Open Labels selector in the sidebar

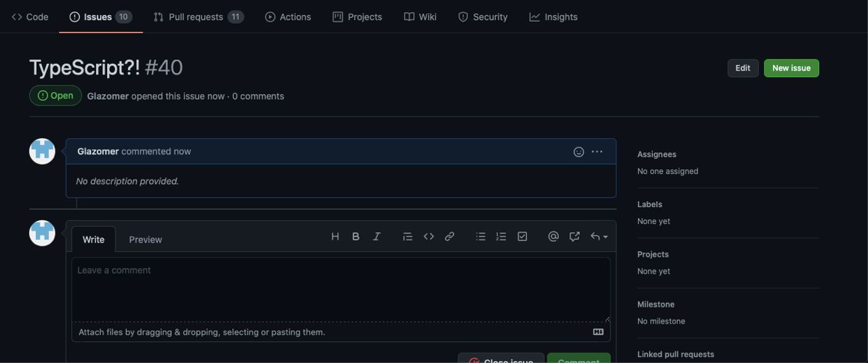click(650, 205)
